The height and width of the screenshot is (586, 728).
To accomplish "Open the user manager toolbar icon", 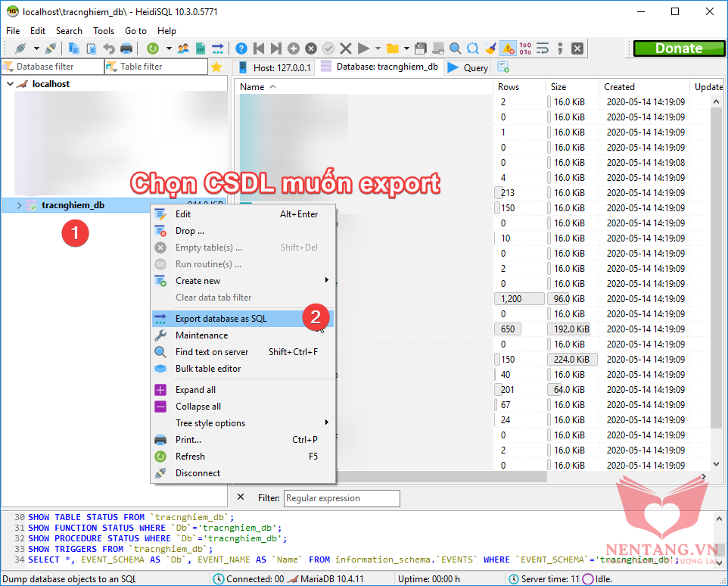I will click(183, 48).
